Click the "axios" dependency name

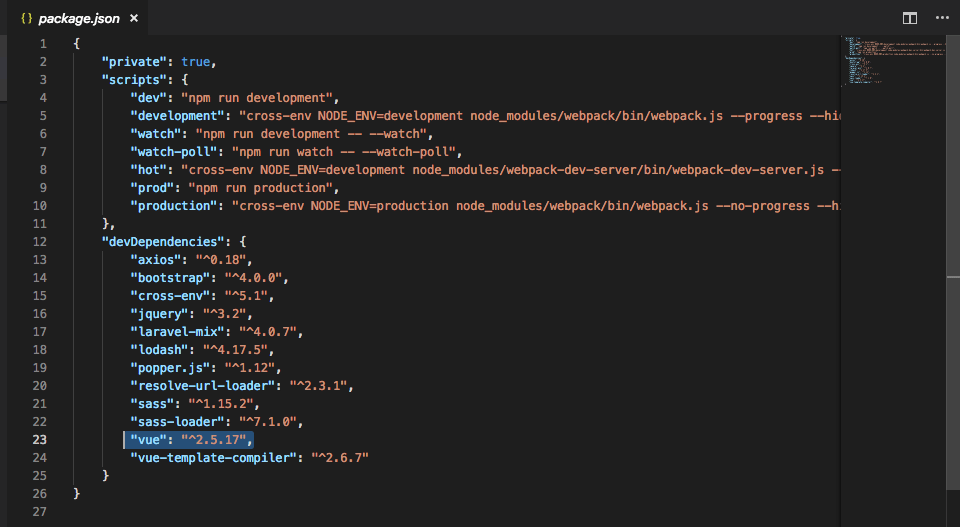[x=156, y=260]
